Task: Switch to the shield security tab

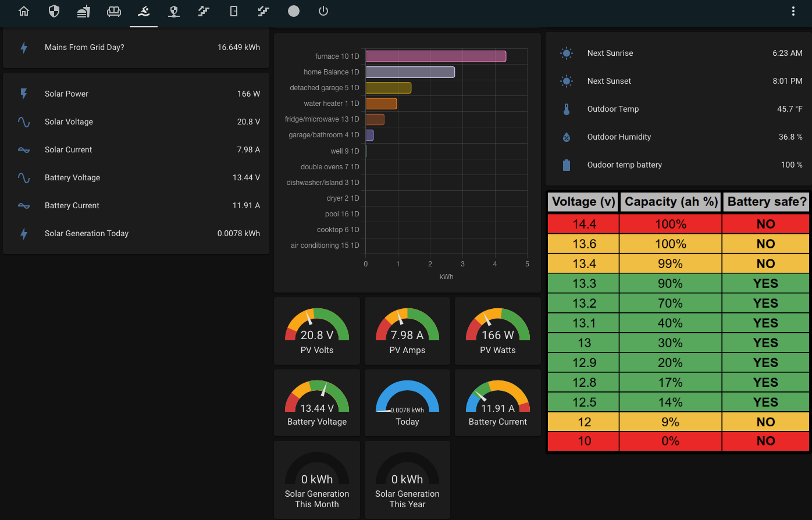Action: [x=54, y=11]
